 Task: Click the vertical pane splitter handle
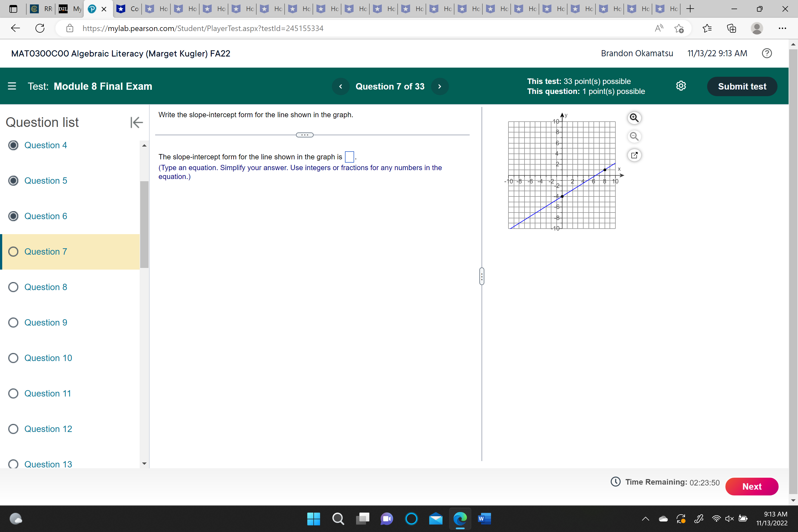pyautogui.click(x=482, y=276)
